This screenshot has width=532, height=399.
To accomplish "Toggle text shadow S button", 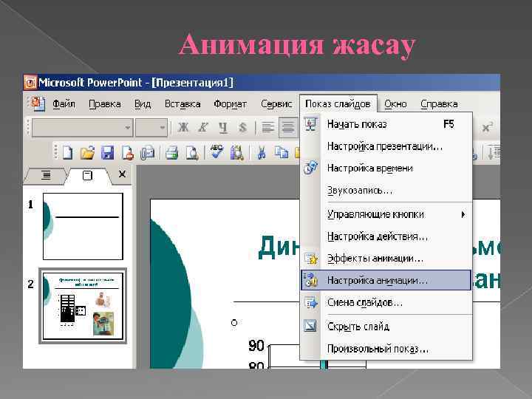I will pos(242,127).
